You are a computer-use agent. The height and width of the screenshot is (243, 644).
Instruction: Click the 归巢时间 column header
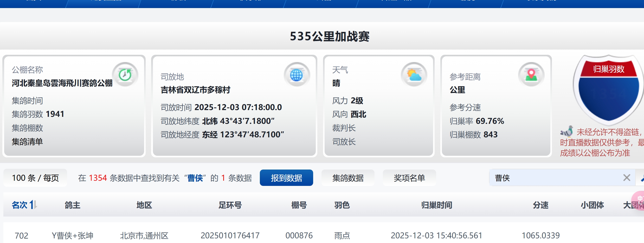436,205
